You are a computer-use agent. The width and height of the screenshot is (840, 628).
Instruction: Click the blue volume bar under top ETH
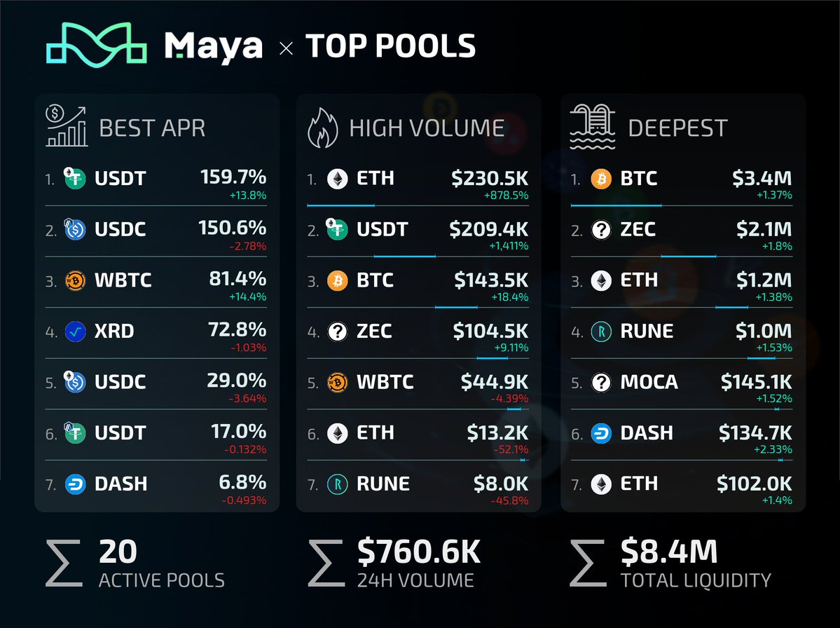point(340,205)
